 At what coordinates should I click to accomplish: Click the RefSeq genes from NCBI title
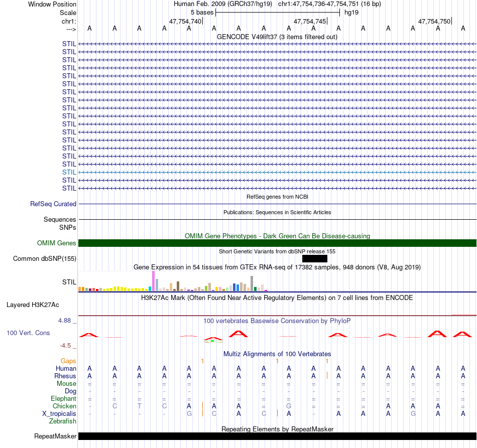pyautogui.click(x=277, y=197)
